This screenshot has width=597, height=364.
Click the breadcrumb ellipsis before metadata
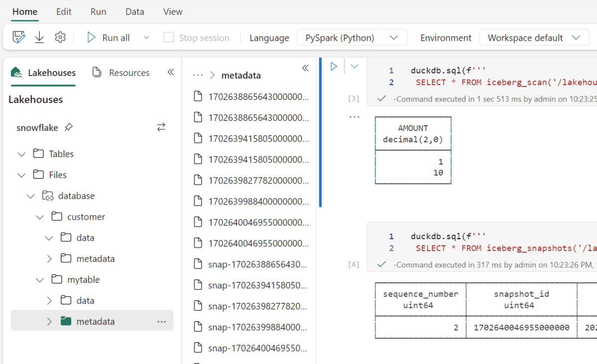198,75
